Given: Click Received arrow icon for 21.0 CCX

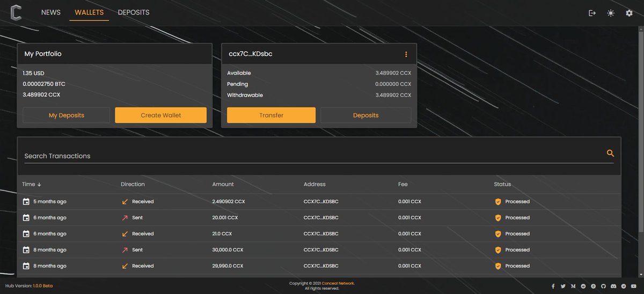Looking at the screenshot, I should (x=125, y=234).
